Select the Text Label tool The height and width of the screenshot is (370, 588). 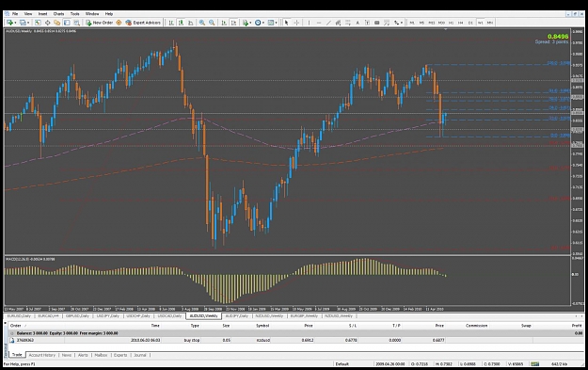(x=367, y=23)
